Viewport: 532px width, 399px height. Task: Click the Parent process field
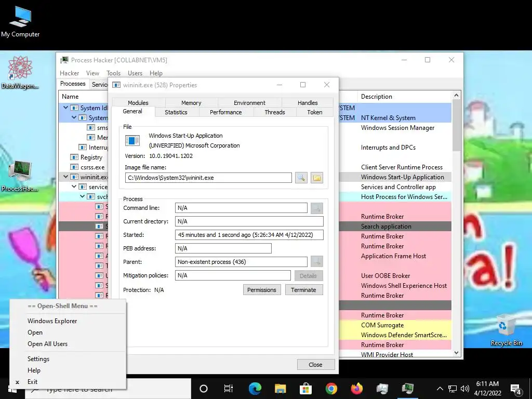(241, 262)
